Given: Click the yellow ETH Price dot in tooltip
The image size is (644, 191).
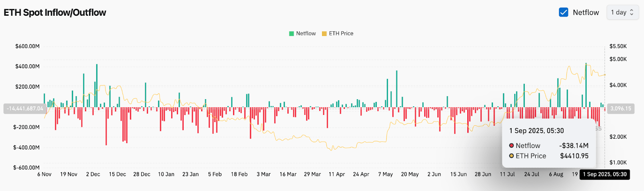Looking at the screenshot, I should click(512, 156).
